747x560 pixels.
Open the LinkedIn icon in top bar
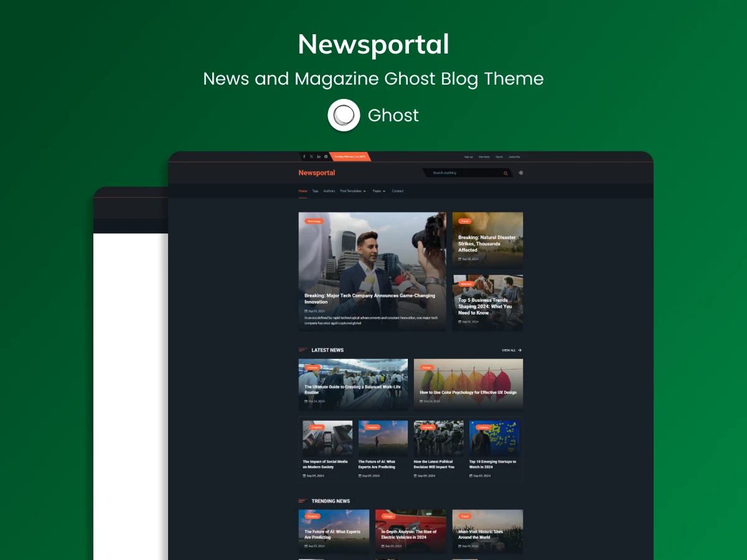point(319,157)
